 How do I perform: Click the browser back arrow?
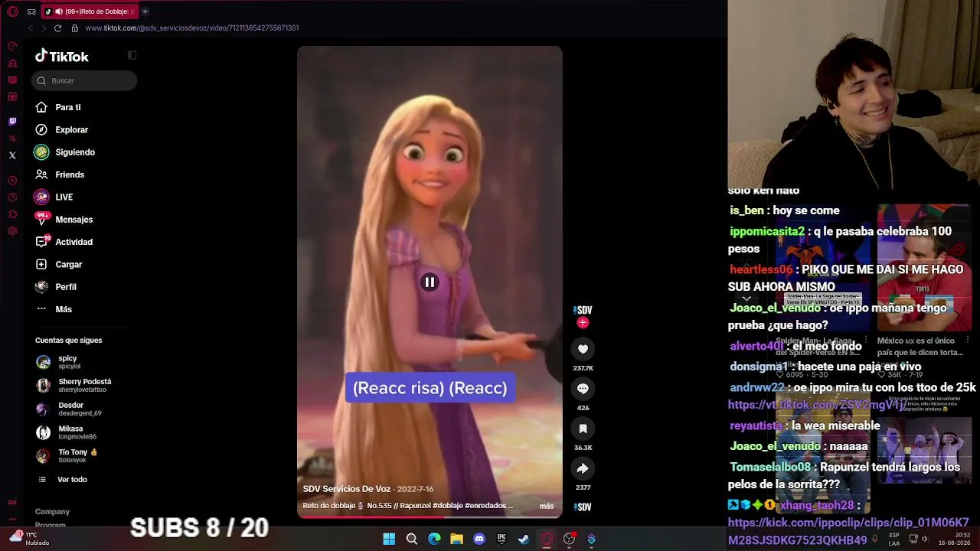tap(31, 28)
